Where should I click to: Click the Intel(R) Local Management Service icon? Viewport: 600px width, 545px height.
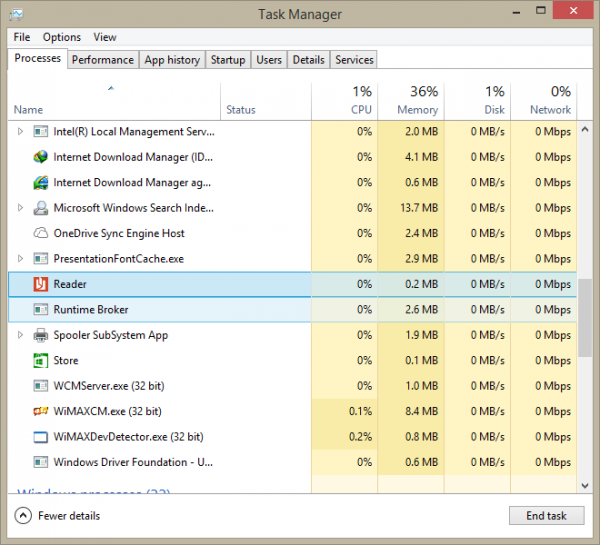pyautogui.click(x=41, y=132)
